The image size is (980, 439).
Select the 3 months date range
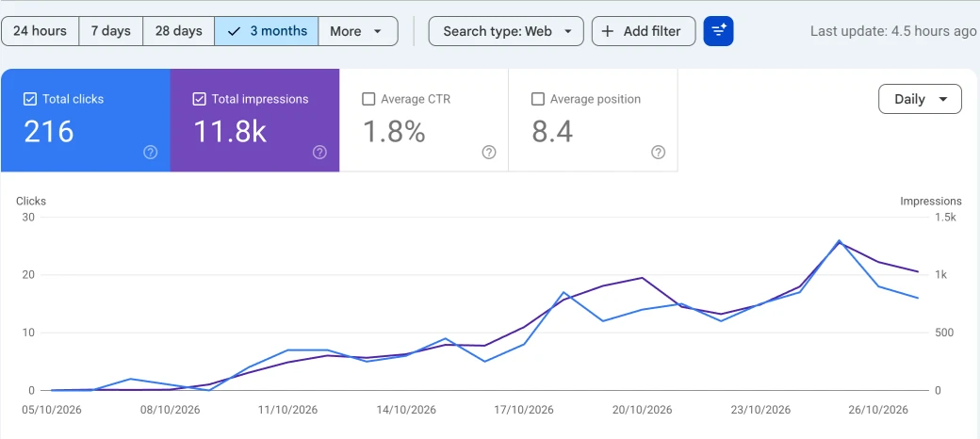point(267,31)
